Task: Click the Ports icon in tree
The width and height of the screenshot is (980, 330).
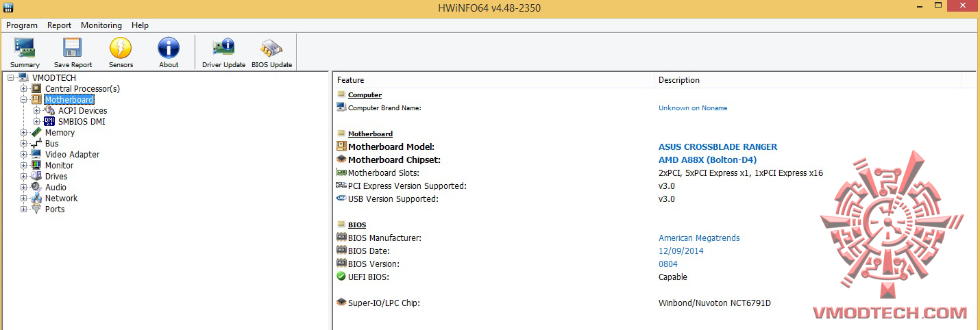Action: [x=36, y=209]
